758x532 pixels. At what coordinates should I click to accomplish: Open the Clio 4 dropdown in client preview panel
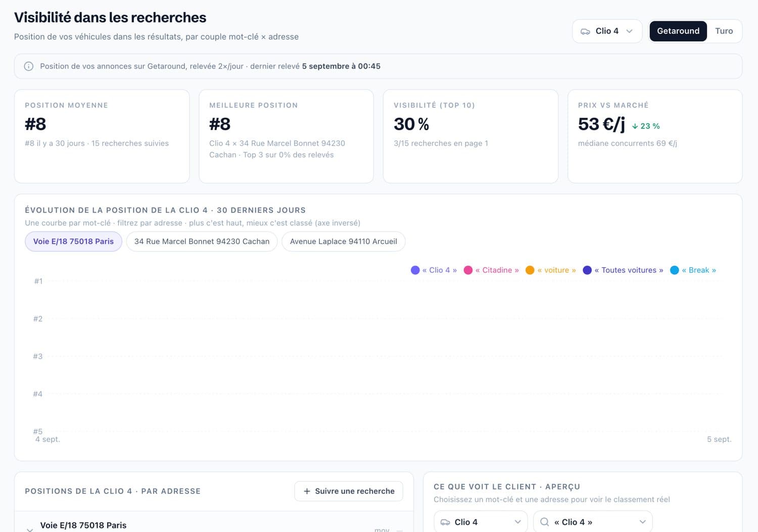click(x=481, y=522)
